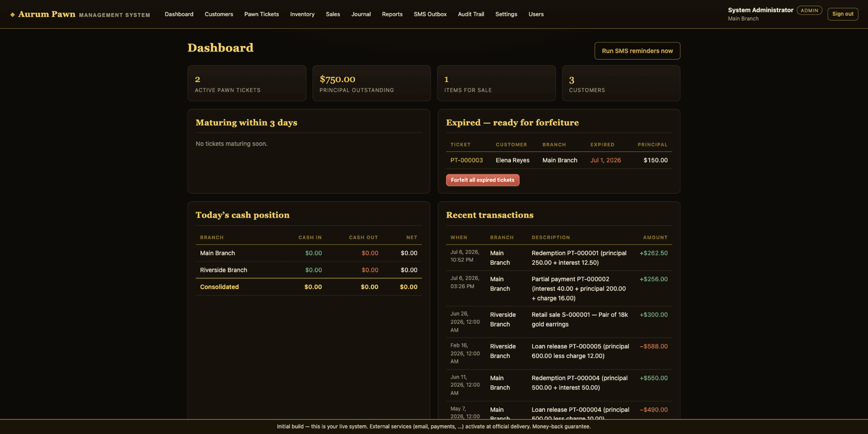Open the SMS Outbox
868x434 pixels.
coord(430,14)
